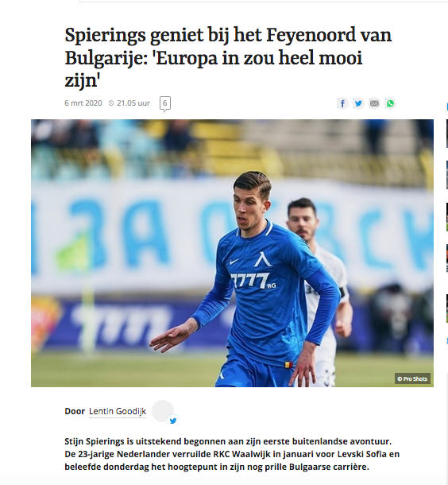Open the second sidebar thumbnail at right edge
Viewport: 448px width, 485px height.
447,175
